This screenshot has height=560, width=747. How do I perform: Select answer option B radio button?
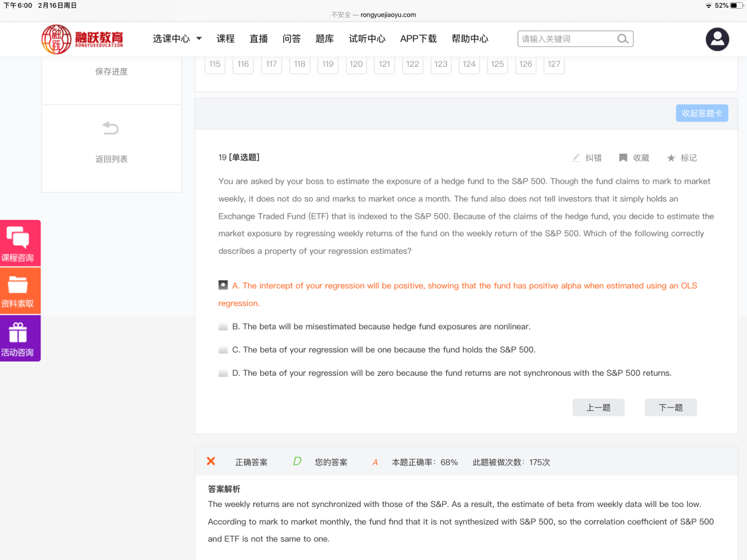click(x=223, y=327)
